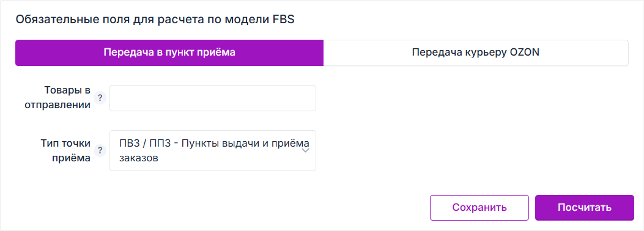Show the hint for the pickup point type

pos(100,150)
